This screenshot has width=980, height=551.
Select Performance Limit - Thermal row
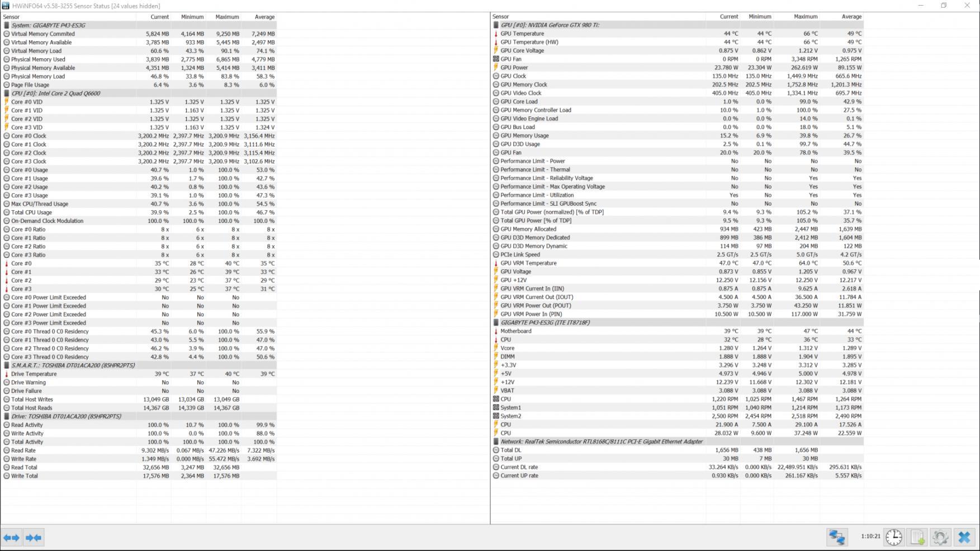coord(678,169)
